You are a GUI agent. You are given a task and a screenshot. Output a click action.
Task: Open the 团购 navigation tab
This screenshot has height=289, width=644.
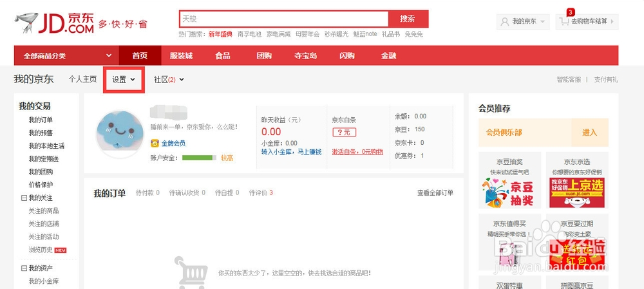click(264, 56)
